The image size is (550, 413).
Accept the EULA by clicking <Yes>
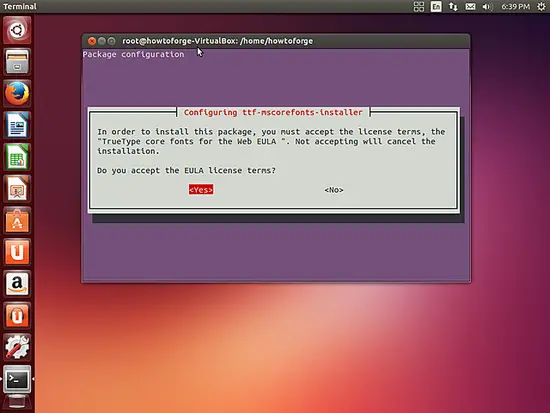coord(201,190)
